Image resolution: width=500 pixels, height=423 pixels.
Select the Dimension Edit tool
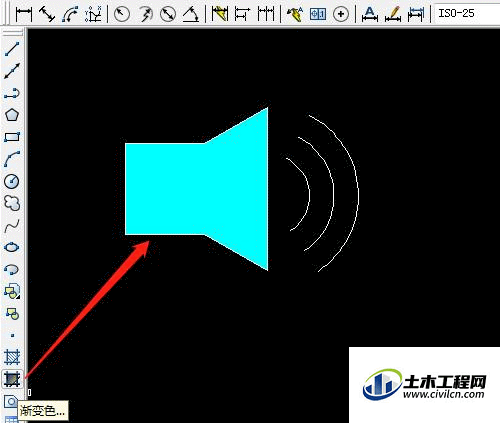click(x=370, y=14)
